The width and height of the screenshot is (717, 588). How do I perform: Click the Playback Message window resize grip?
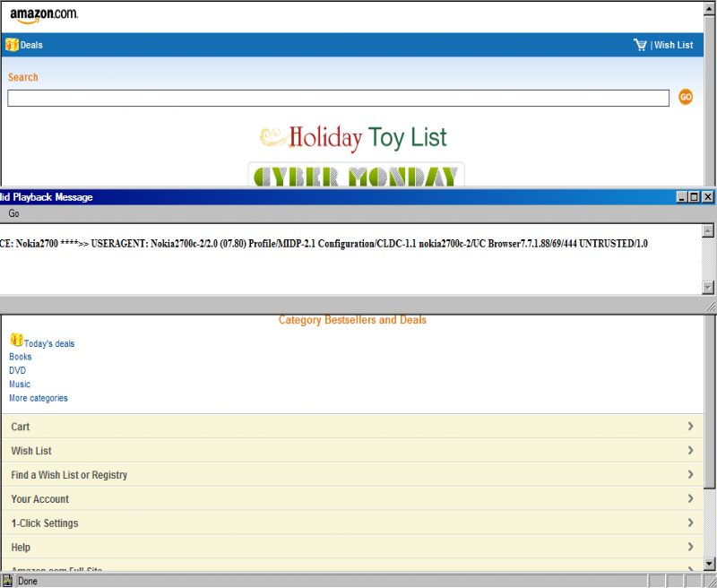[x=711, y=307]
